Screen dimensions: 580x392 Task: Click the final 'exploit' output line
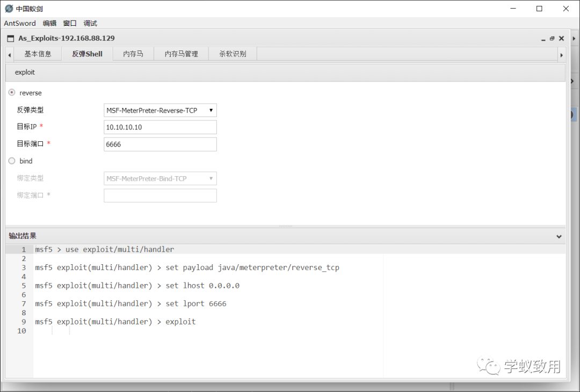[115, 322]
